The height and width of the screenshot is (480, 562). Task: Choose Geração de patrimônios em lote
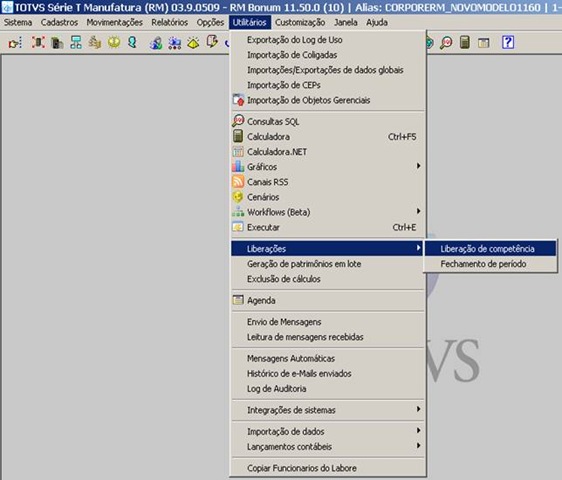tap(328, 263)
